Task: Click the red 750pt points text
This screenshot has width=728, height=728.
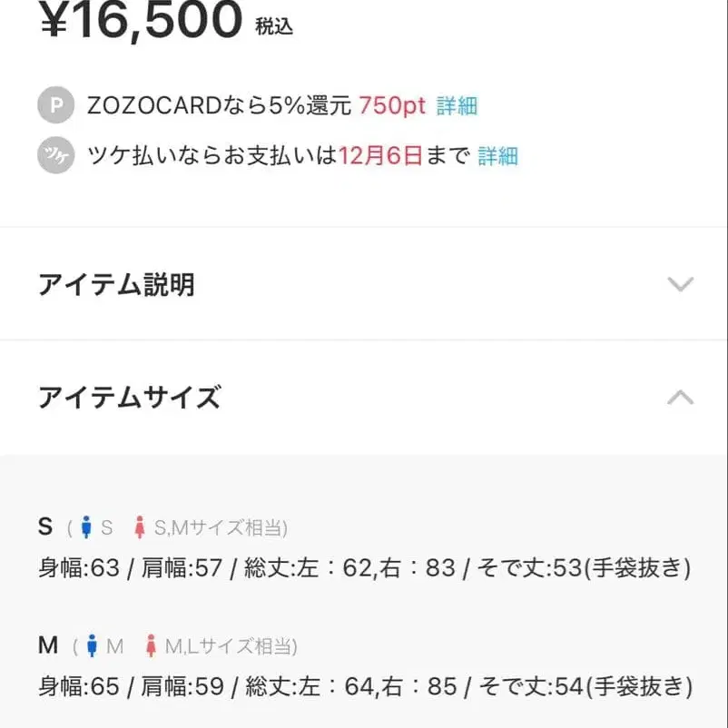Action: pyautogui.click(x=392, y=105)
